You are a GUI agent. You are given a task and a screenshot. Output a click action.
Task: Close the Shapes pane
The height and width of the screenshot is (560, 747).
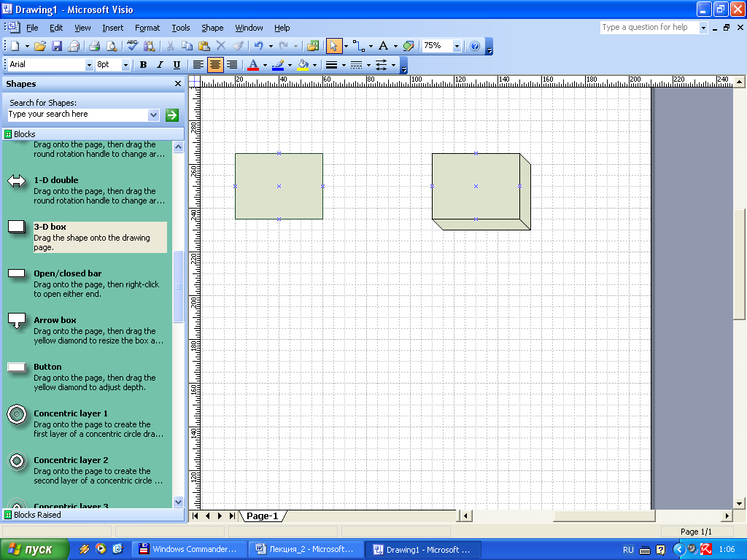178,83
